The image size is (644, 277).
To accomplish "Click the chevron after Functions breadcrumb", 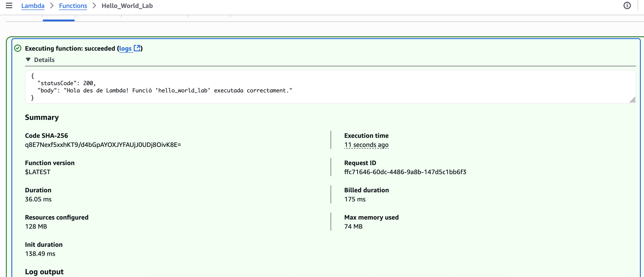I will 94,5.
